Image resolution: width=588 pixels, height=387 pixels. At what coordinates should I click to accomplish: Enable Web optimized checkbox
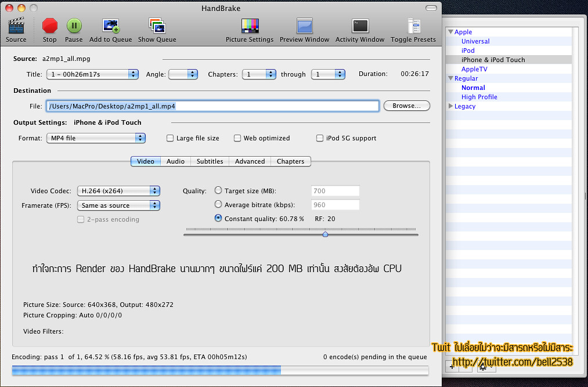coord(237,138)
